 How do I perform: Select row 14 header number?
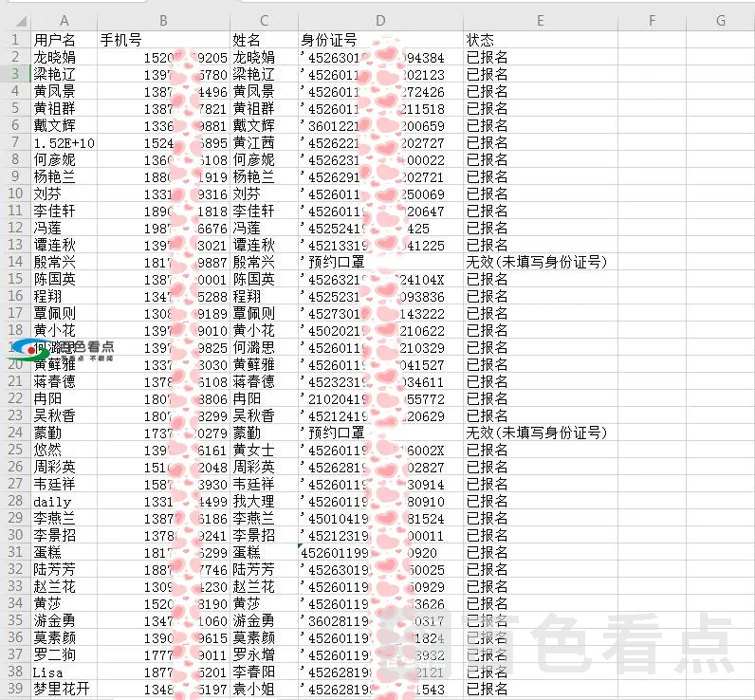[15, 262]
